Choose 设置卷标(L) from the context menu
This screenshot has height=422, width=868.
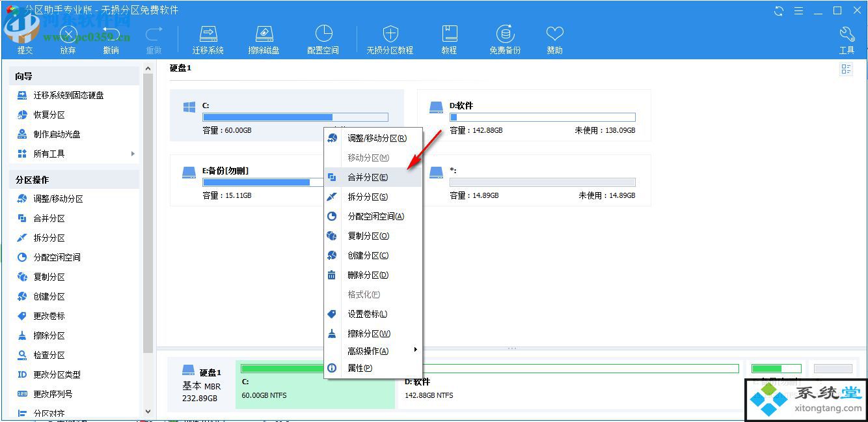coord(373,314)
